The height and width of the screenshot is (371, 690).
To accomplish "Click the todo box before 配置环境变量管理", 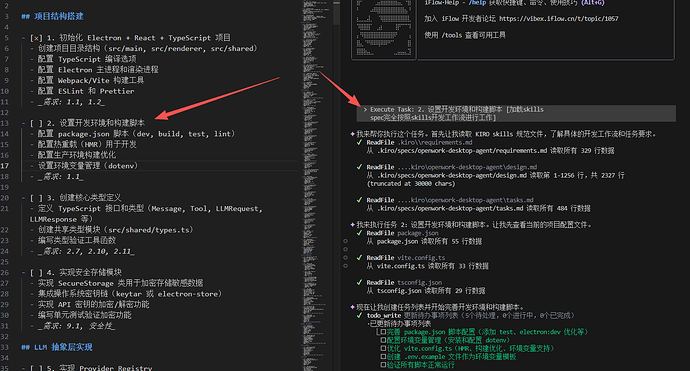I will click(x=383, y=340).
